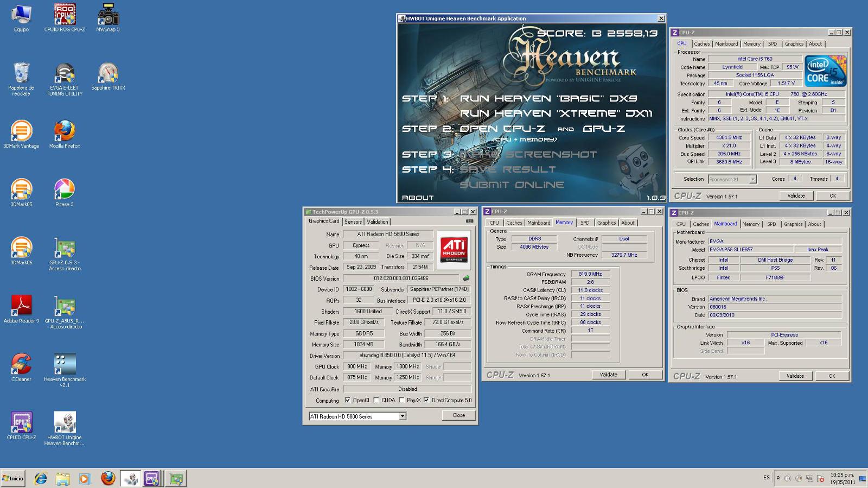Open Memory tab in mainboard CPU-Z window
868x488 pixels.
point(751,224)
